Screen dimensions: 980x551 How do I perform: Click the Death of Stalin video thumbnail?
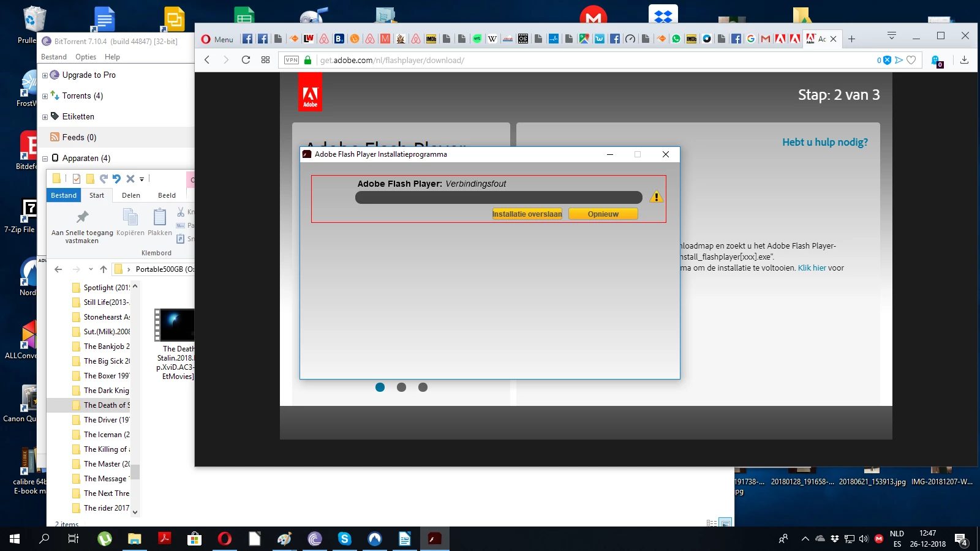point(175,325)
